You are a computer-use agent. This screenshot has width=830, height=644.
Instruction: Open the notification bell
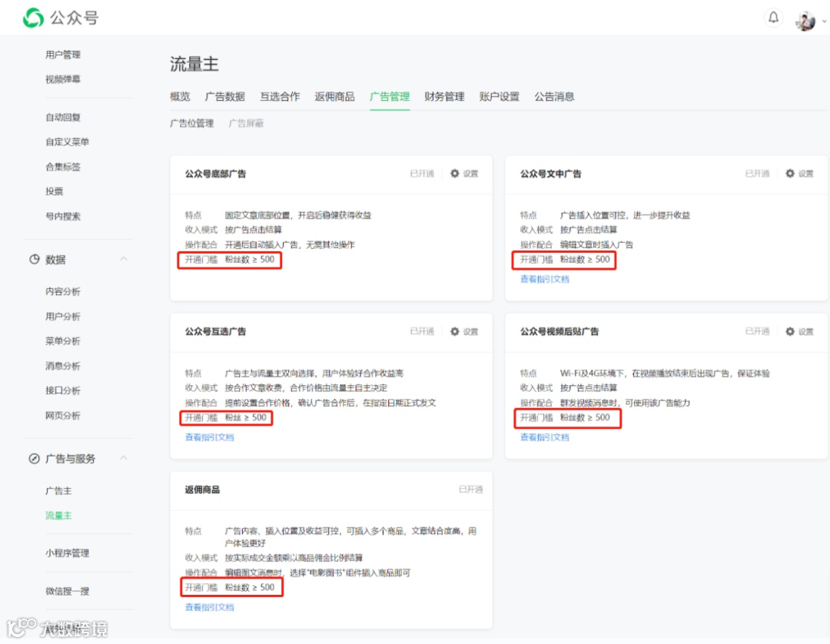point(773,18)
